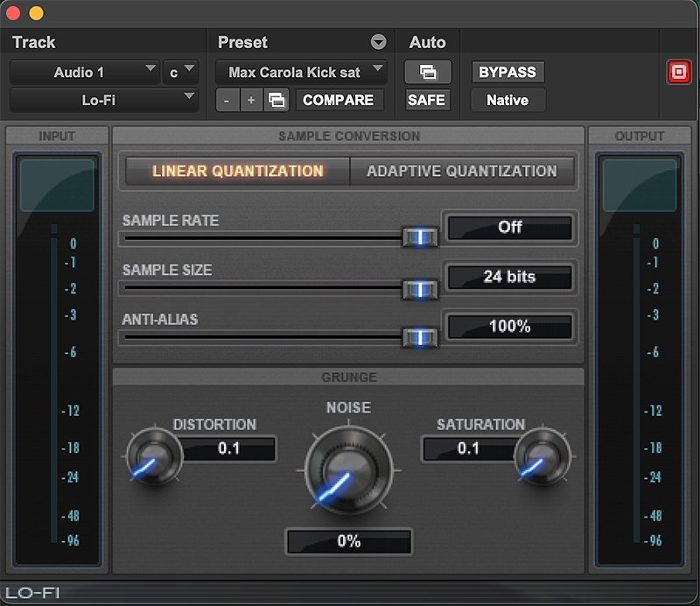This screenshot has height=606, width=700.
Task: Enable automation SAFE mode
Action: point(427,100)
